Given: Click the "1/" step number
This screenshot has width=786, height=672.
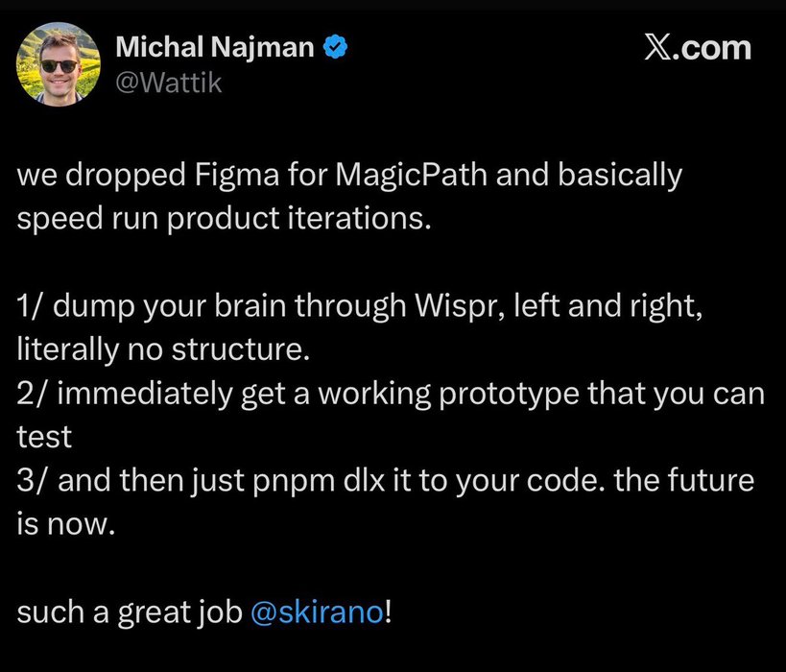Looking at the screenshot, I should (32, 307).
